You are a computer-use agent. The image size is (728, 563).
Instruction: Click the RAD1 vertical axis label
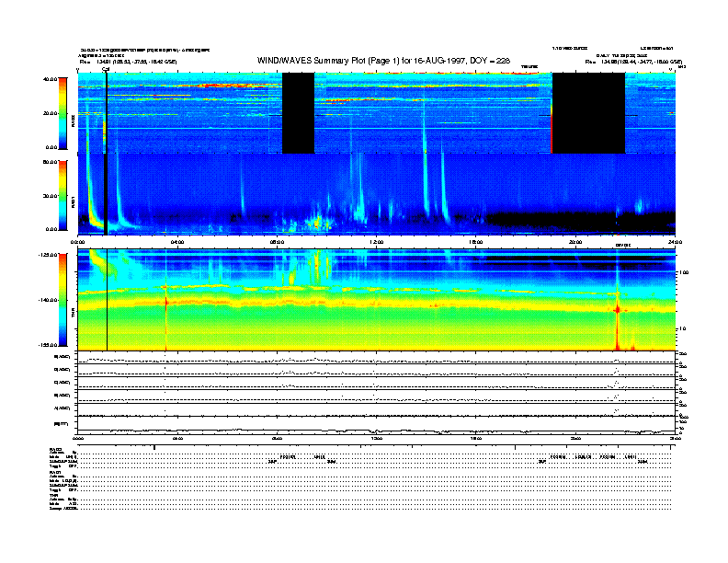[74, 202]
